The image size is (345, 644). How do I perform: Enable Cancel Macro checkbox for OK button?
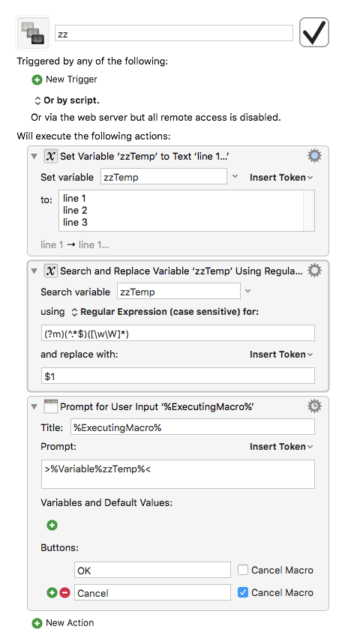coord(243,570)
